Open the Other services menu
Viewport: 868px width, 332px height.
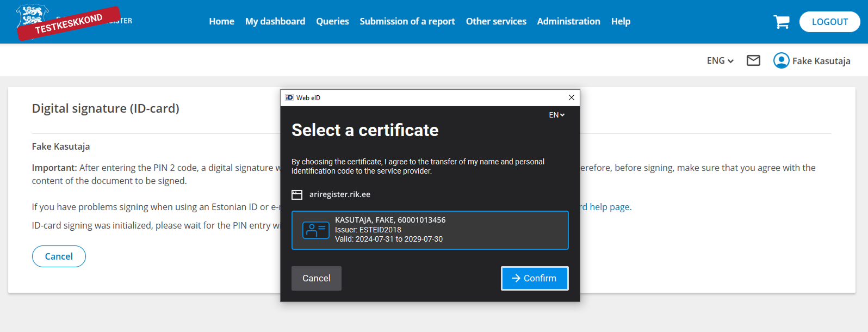tap(496, 21)
